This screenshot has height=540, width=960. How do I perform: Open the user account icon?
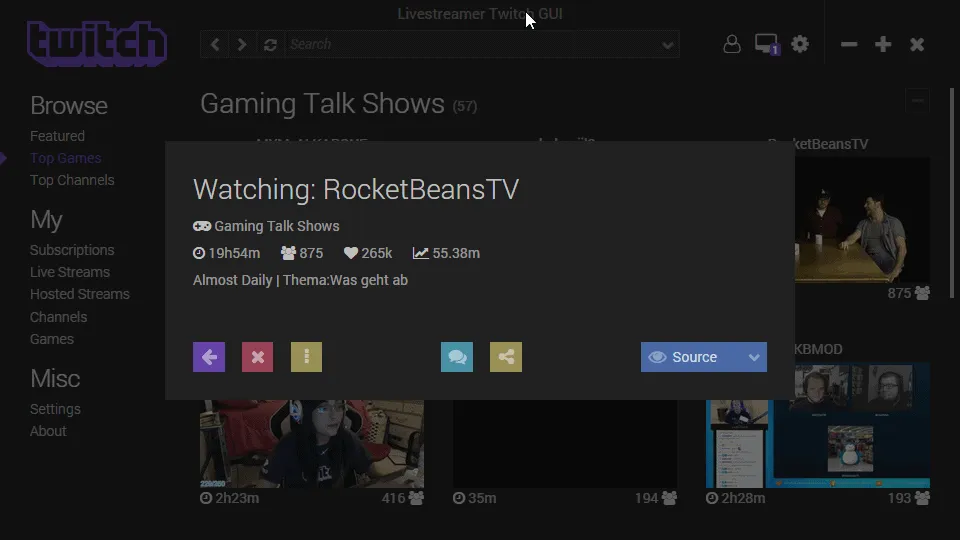(732, 44)
